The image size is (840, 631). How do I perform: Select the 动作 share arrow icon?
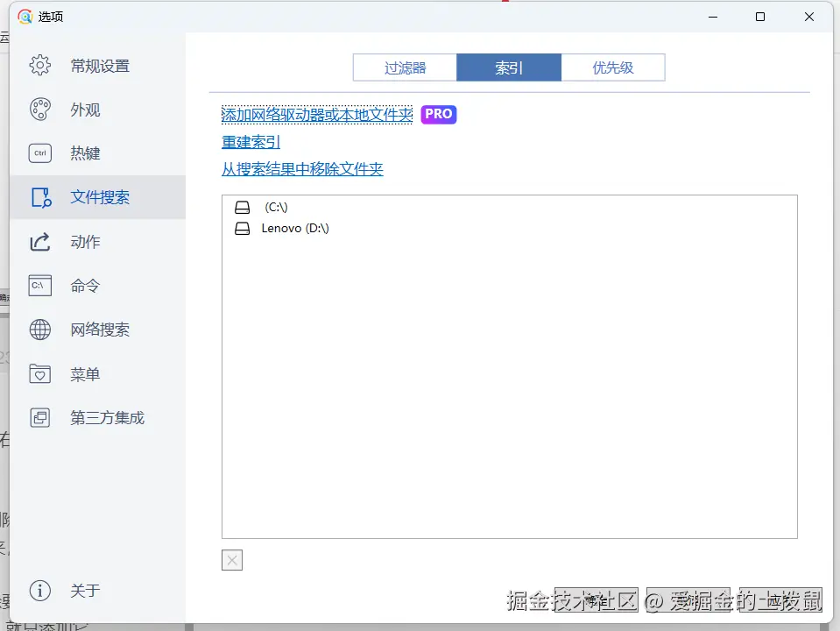click(39, 242)
